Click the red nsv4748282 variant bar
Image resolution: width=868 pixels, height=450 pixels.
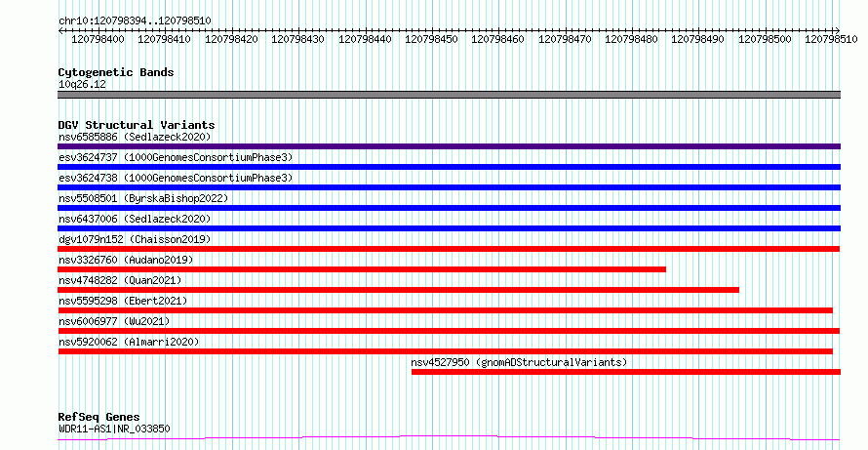pos(398,290)
